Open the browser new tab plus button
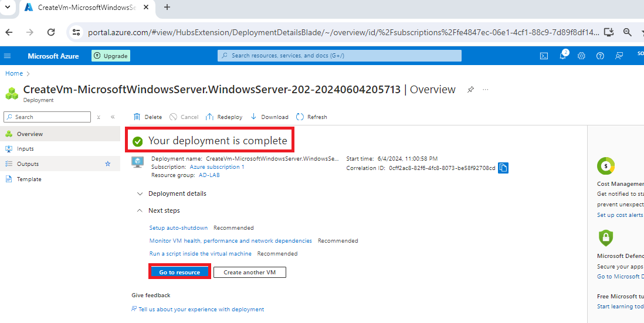 pyautogui.click(x=167, y=8)
